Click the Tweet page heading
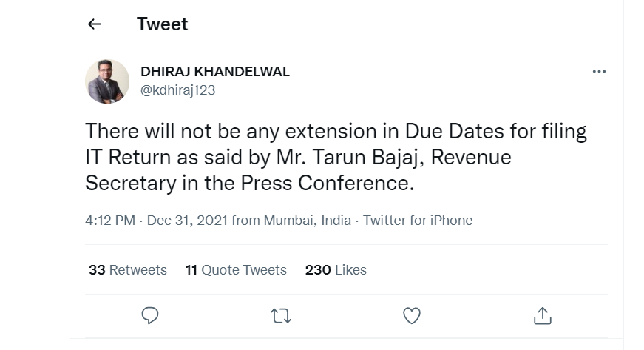Screen dimensions: 644x350 [x=162, y=24]
